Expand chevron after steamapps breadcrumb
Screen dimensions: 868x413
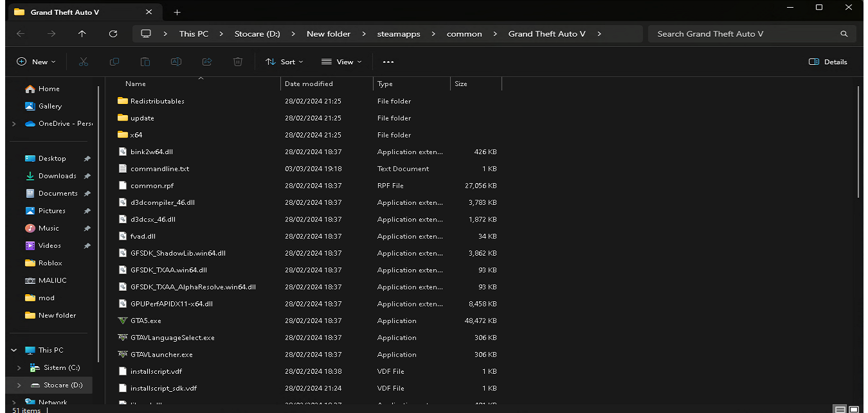point(433,34)
